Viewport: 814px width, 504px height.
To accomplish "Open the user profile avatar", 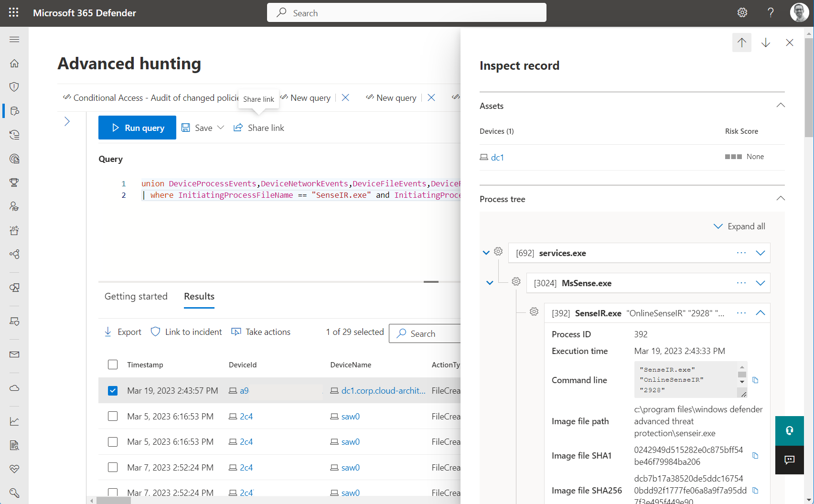I will click(799, 13).
